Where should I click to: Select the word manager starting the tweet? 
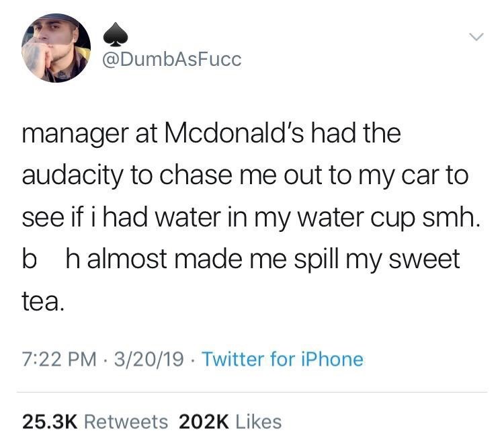pos(75,135)
